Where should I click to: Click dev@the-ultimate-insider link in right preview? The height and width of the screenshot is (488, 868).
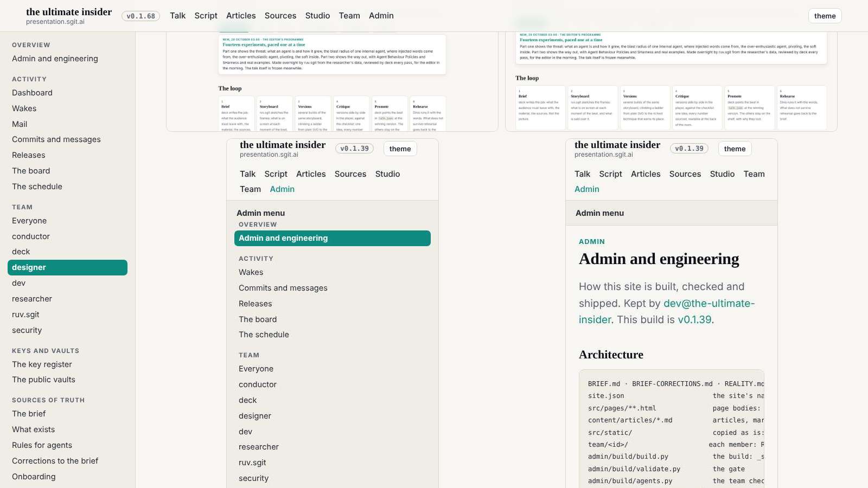coord(667,311)
